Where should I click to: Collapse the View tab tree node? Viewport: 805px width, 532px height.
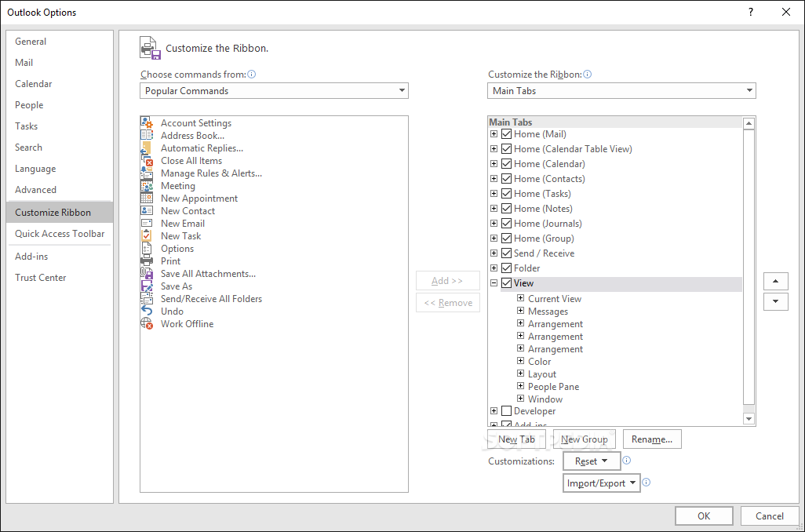click(x=494, y=283)
